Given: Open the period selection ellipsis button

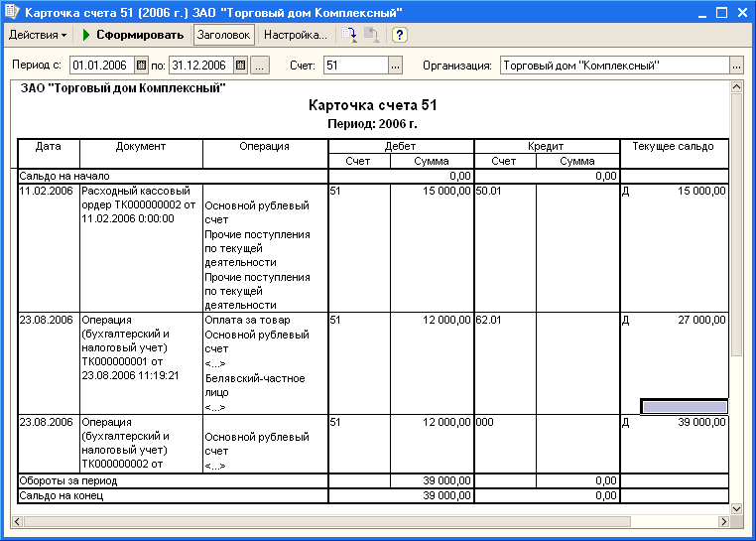Looking at the screenshot, I should pos(259,66).
